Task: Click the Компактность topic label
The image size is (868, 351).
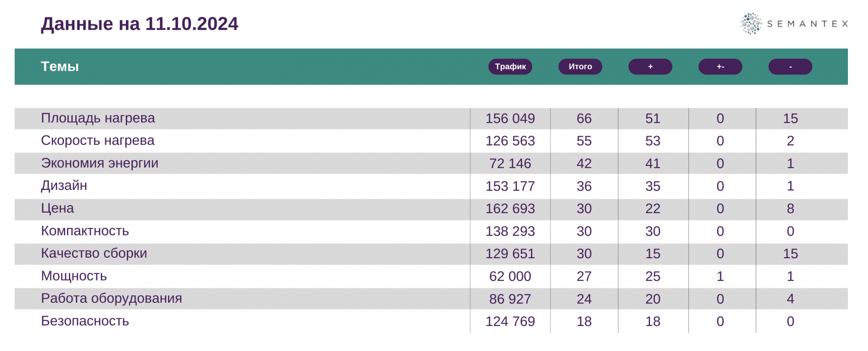Action: (85, 231)
